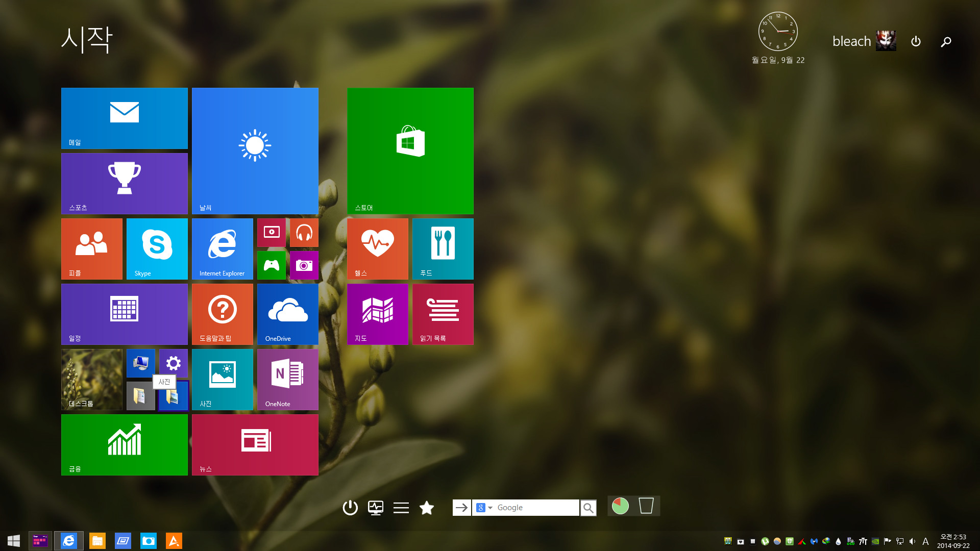Open the 뉴스 (News) tile

coord(255,445)
